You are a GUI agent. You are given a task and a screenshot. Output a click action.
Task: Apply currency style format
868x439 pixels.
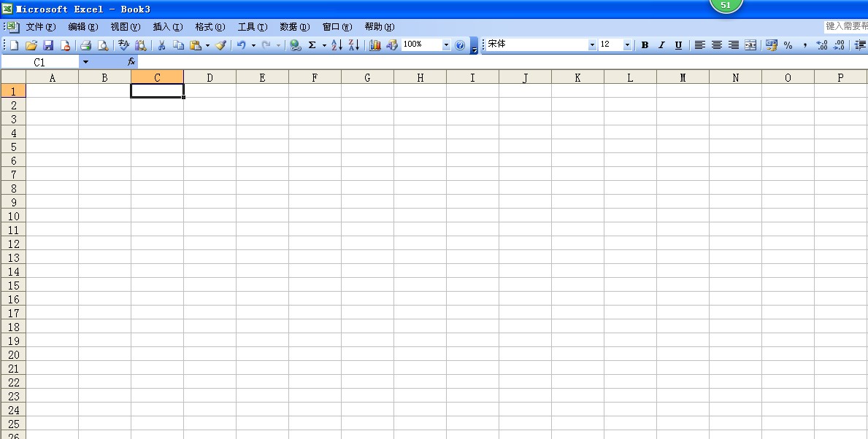click(771, 45)
